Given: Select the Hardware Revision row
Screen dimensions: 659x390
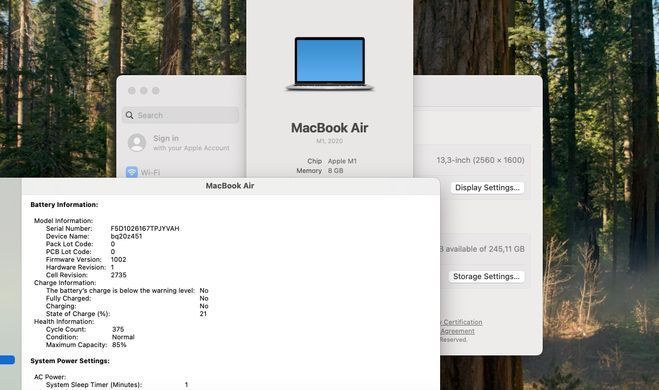Looking at the screenshot, I should [80, 267].
